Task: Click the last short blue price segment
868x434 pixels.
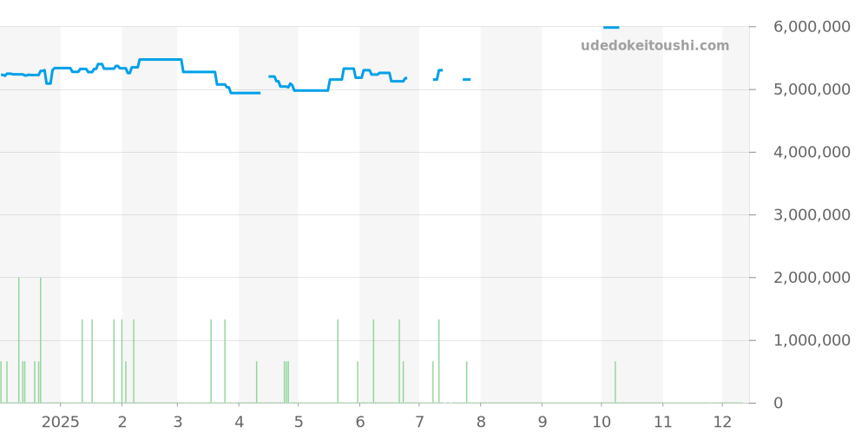Action: [x=466, y=80]
